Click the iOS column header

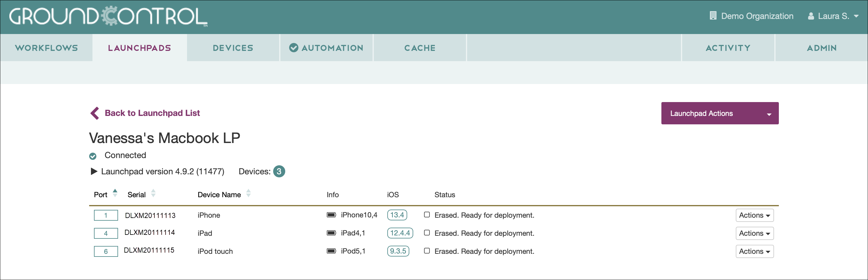392,195
